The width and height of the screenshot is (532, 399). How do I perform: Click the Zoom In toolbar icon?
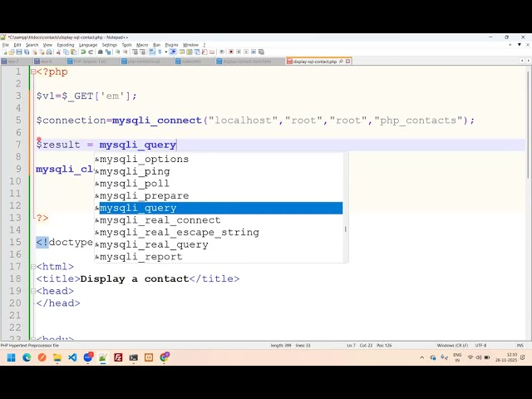[x=118, y=52]
